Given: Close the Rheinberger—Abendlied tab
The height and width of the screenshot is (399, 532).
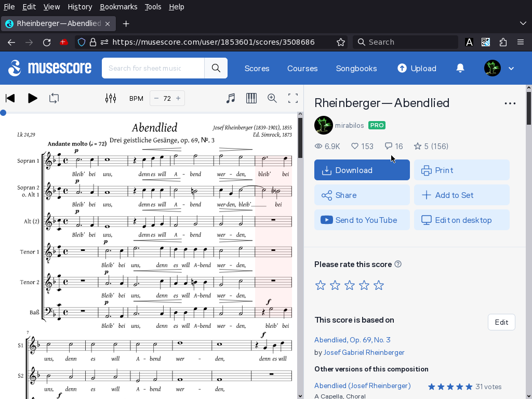Looking at the screenshot, I should [x=108, y=23].
